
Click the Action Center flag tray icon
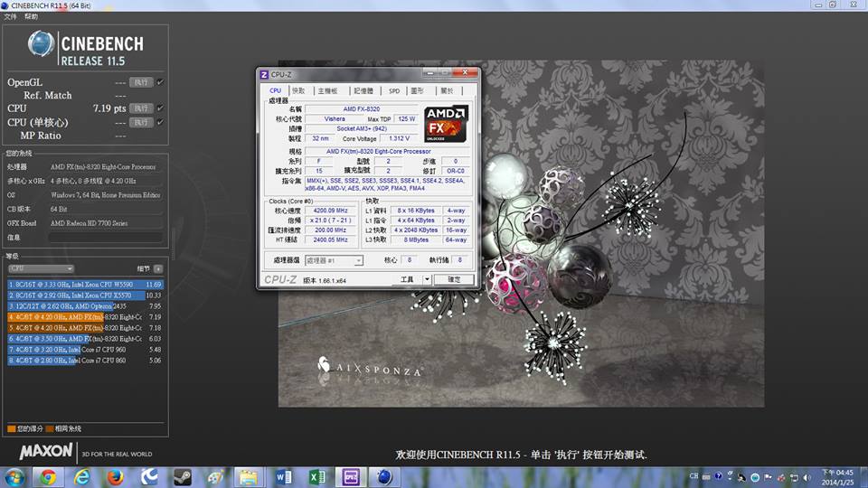click(x=769, y=477)
